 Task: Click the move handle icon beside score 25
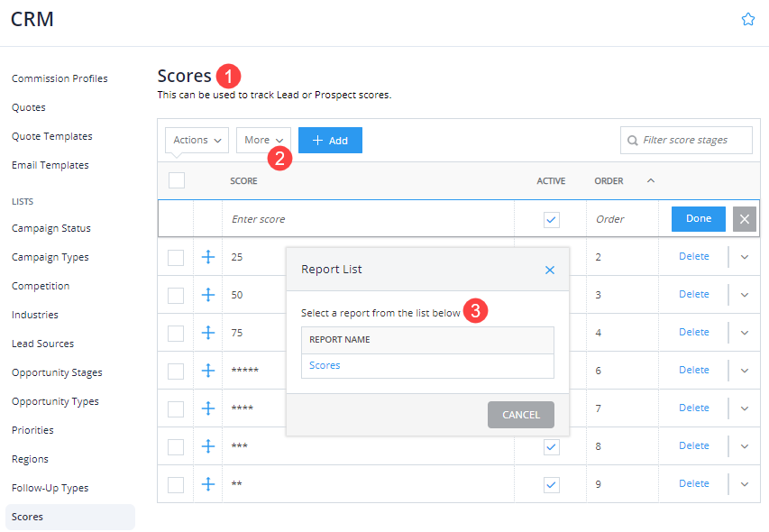point(208,256)
